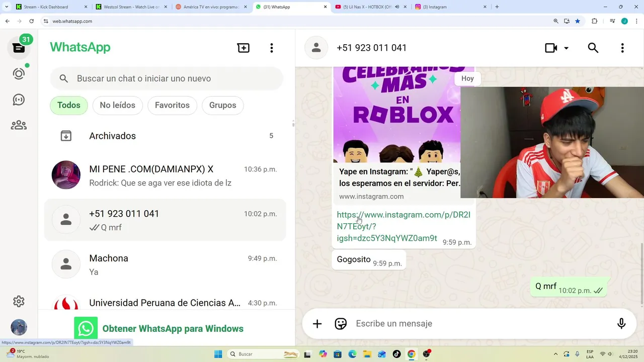Open Chrome profile avatar
Image resolution: width=644 pixels, height=362 pixels.
pos(624,21)
